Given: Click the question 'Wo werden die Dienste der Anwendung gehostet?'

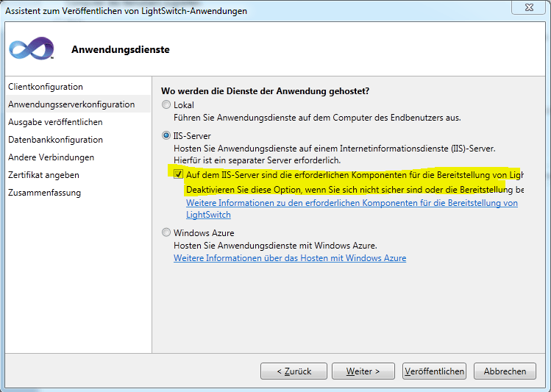Looking at the screenshot, I should [x=266, y=91].
